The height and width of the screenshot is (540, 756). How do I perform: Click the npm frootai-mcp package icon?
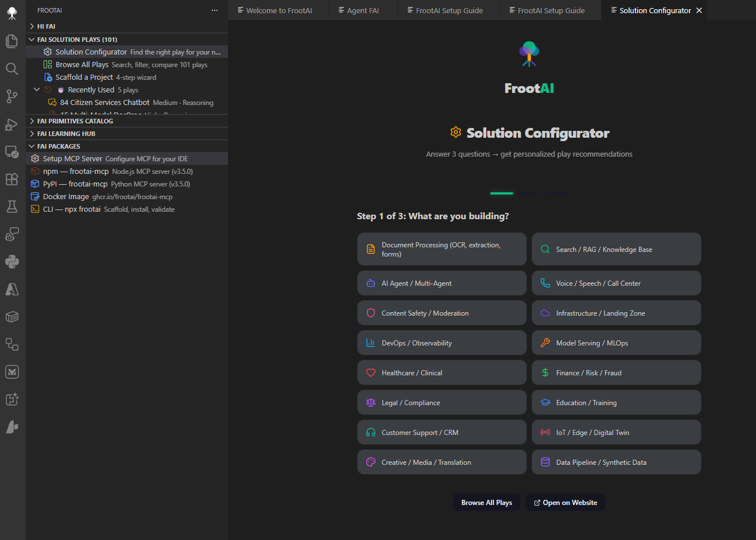(x=35, y=171)
